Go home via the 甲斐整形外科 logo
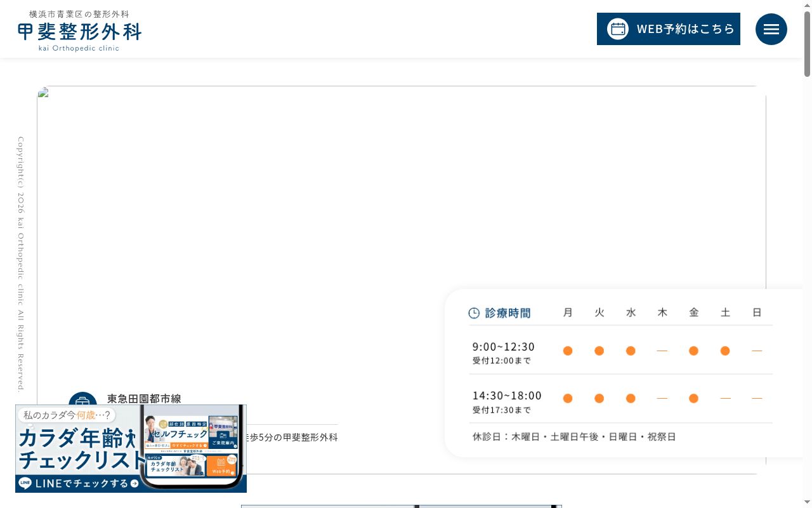Image resolution: width=812 pixels, height=508 pixels. [x=79, y=30]
